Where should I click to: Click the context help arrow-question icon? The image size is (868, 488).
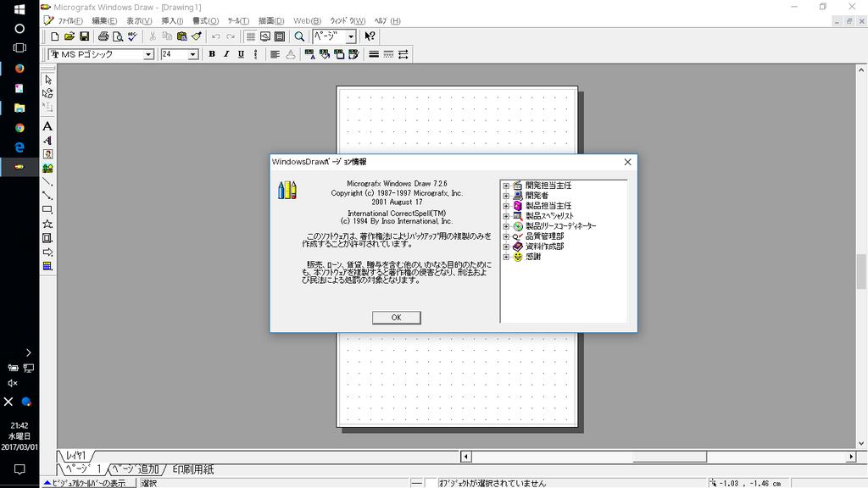[x=370, y=36]
